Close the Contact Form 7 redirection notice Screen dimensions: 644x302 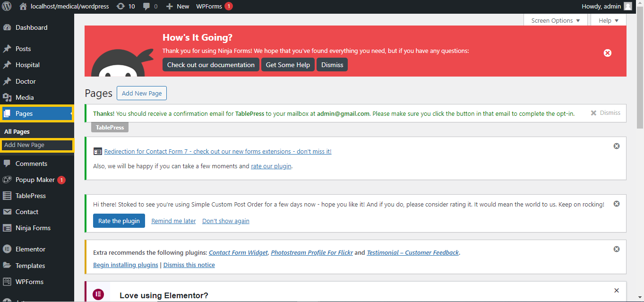coord(616,146)
